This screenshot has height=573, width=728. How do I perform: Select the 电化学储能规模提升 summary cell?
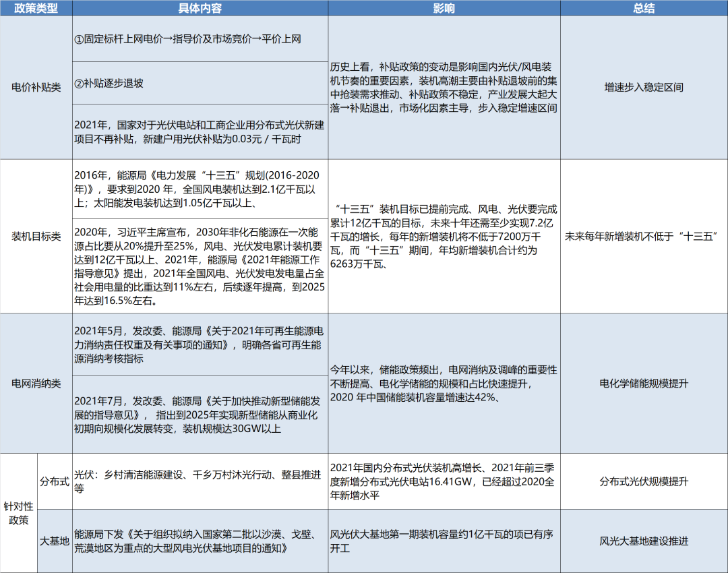click(644, 384)
